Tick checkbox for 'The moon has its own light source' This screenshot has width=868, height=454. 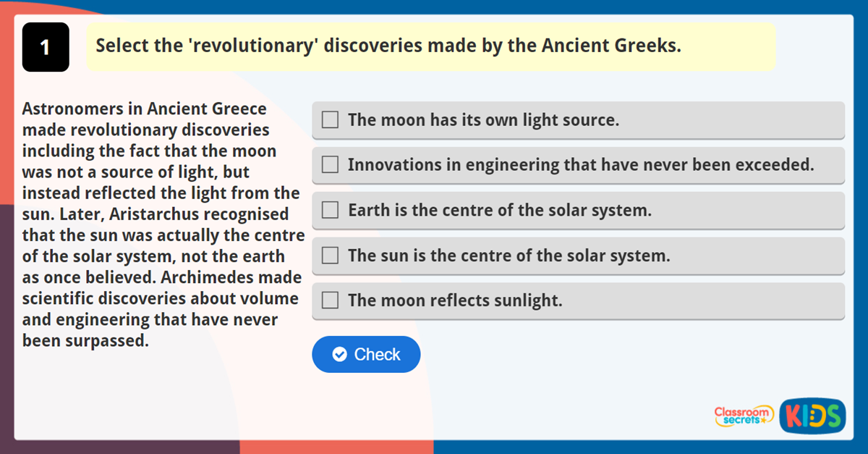pos(330,119)
